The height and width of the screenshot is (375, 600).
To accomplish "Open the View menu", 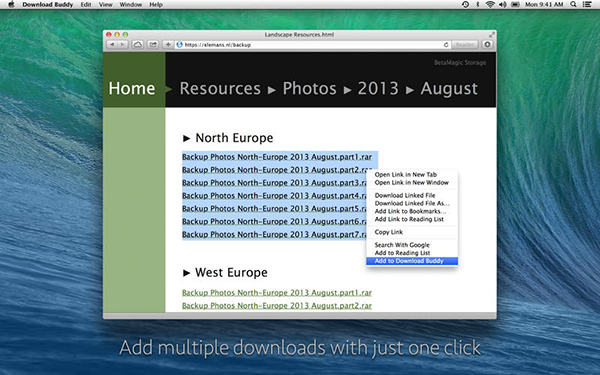I will coord(106,5).
